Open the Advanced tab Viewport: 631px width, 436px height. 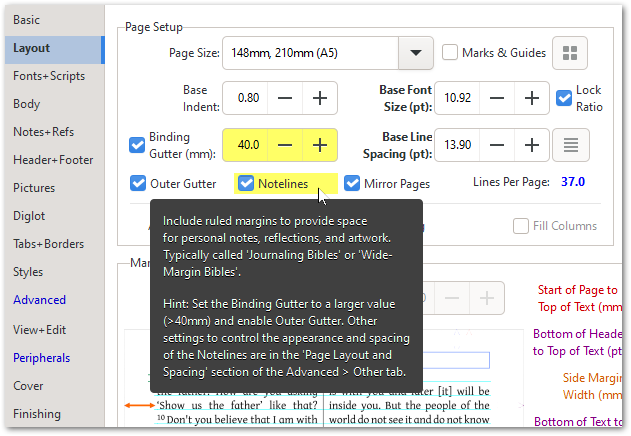point(54,300)
